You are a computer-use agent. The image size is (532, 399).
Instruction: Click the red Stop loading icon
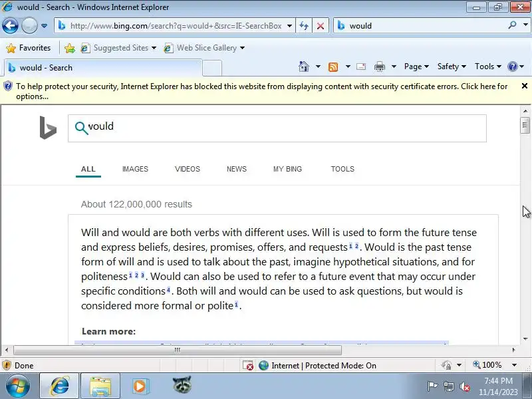[x=320, y=26]
